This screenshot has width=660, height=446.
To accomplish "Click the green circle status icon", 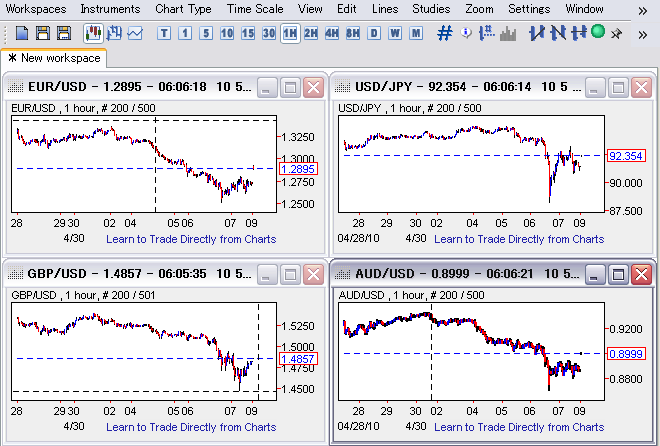I will pos(598,32).
